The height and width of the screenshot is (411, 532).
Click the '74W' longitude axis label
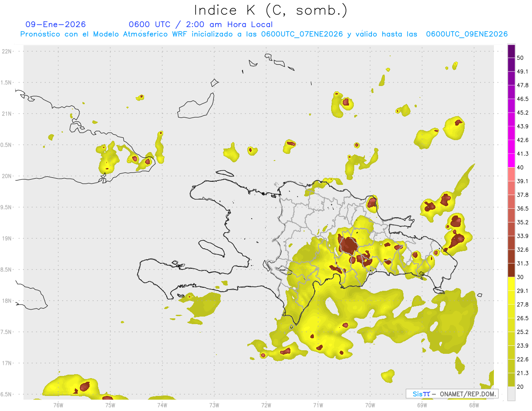click(162, 405)
